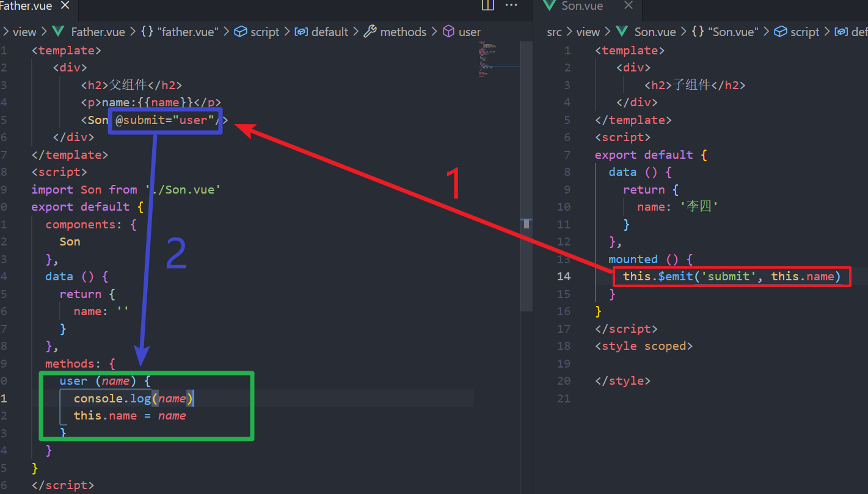
Task: Click the '<h2>子组件</h2>' line in Son.vue
Action: point(695,85)
